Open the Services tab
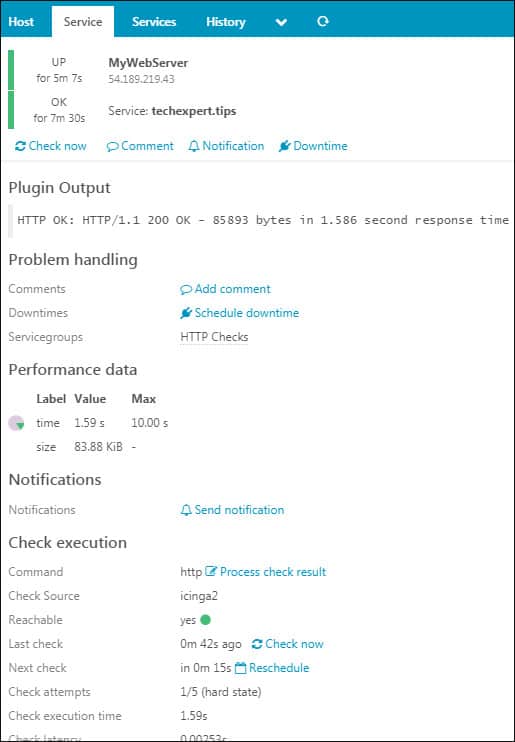515x742 pixels. pyautogui.click(x=154, y=22)
